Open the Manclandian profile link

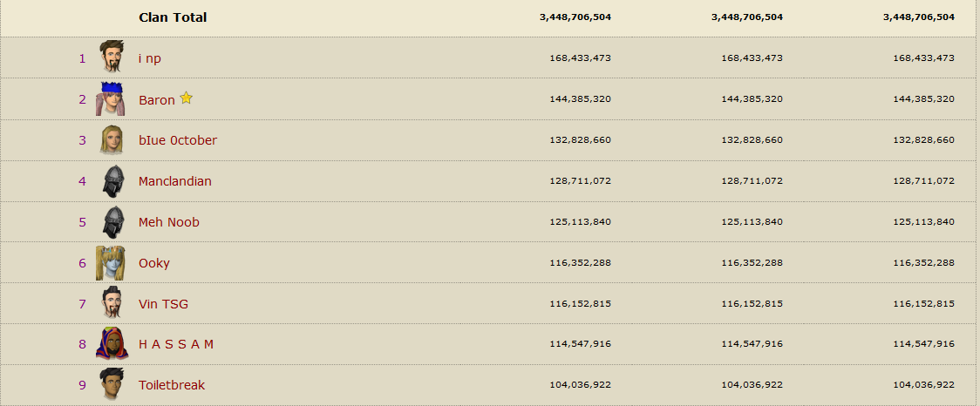[x=175, y=181]
